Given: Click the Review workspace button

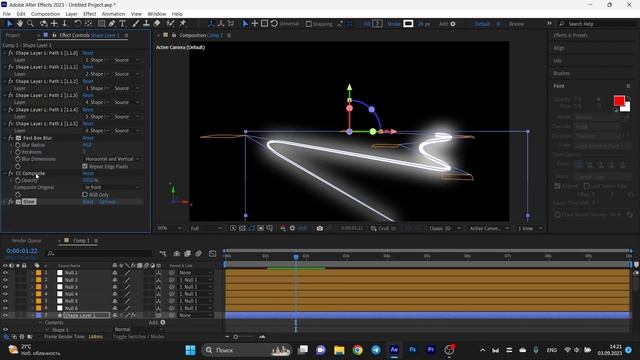Looking at the screenshot, I should [516, 24].
